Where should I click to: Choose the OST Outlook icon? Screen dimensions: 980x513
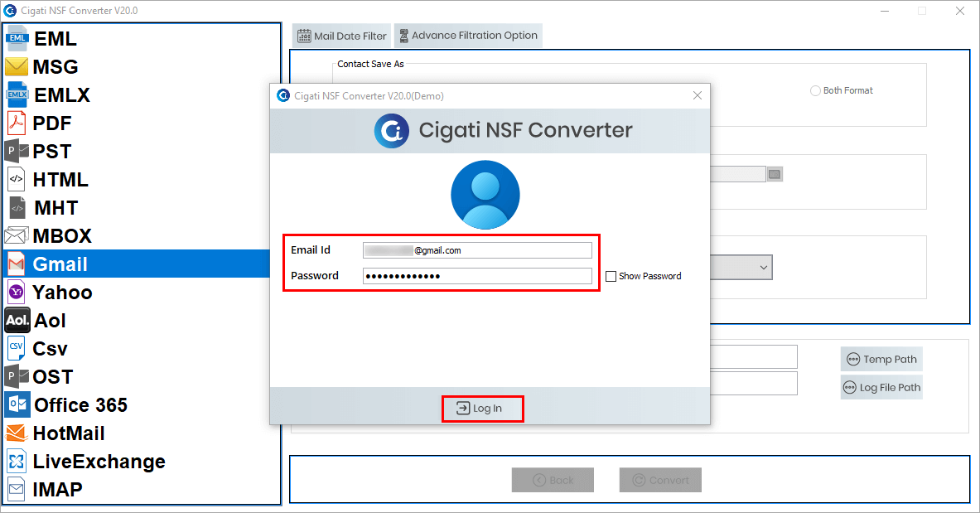coord(17,376)
